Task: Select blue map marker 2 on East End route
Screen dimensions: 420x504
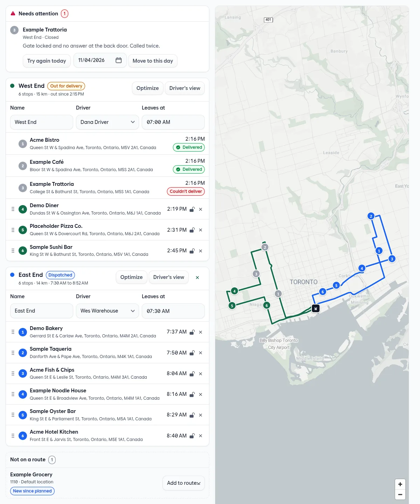Action: [371, 216]
